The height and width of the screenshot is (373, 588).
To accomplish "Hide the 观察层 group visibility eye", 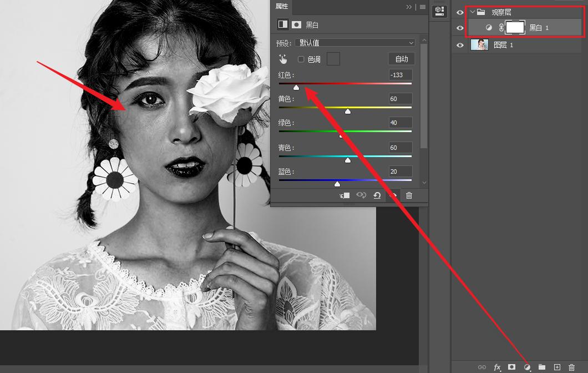I will (460, 12).
